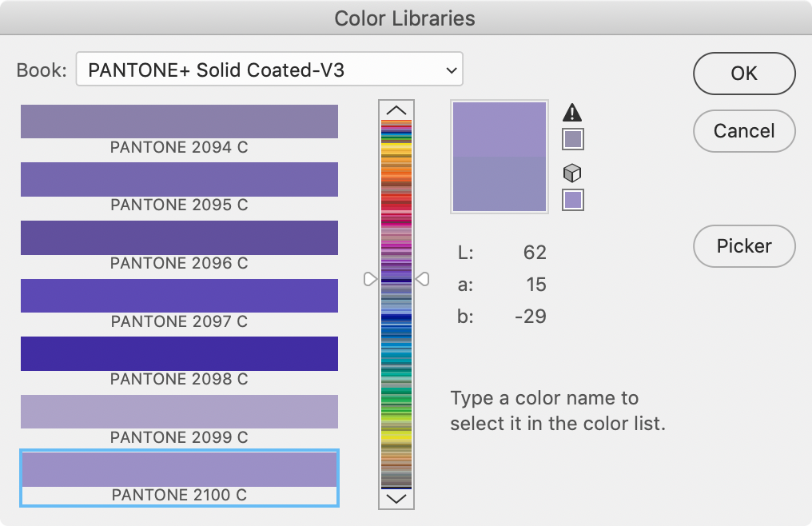Click the web-safe color swatch icon
The image size is (812, 526).
coord(572,199)
